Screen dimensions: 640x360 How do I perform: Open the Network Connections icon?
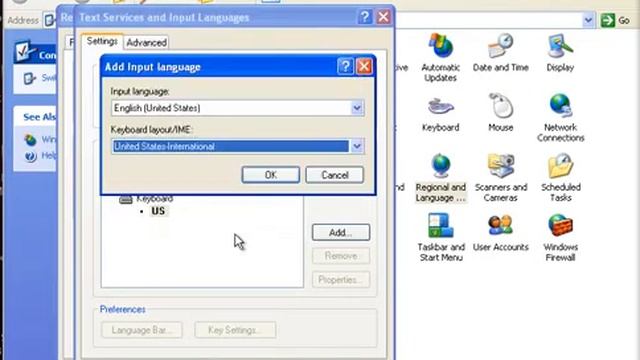tap(560, 106)
